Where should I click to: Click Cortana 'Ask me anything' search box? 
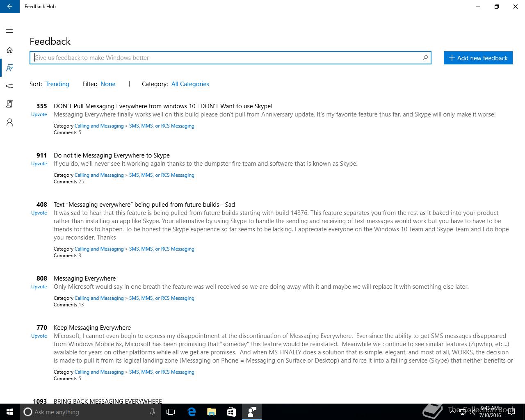coord(90,412)
